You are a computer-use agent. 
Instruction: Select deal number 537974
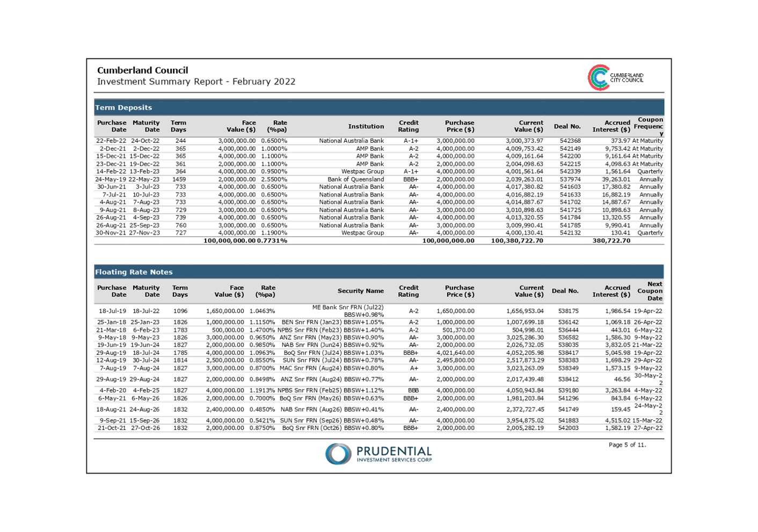(570, 179)
